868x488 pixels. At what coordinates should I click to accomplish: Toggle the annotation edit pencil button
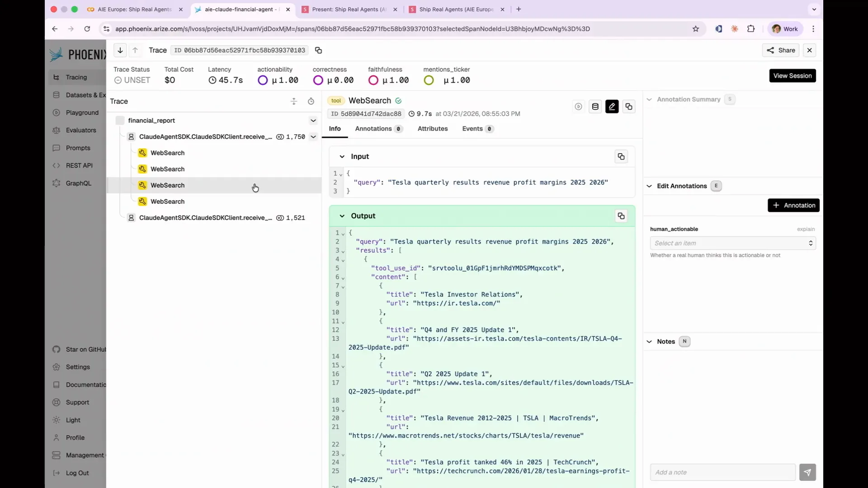(x=612, y=107)
